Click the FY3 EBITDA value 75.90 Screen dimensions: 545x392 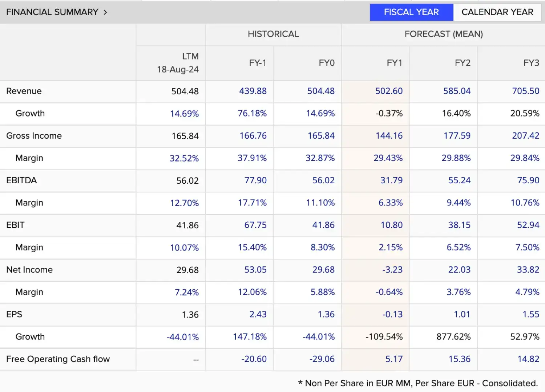point(528,180)
